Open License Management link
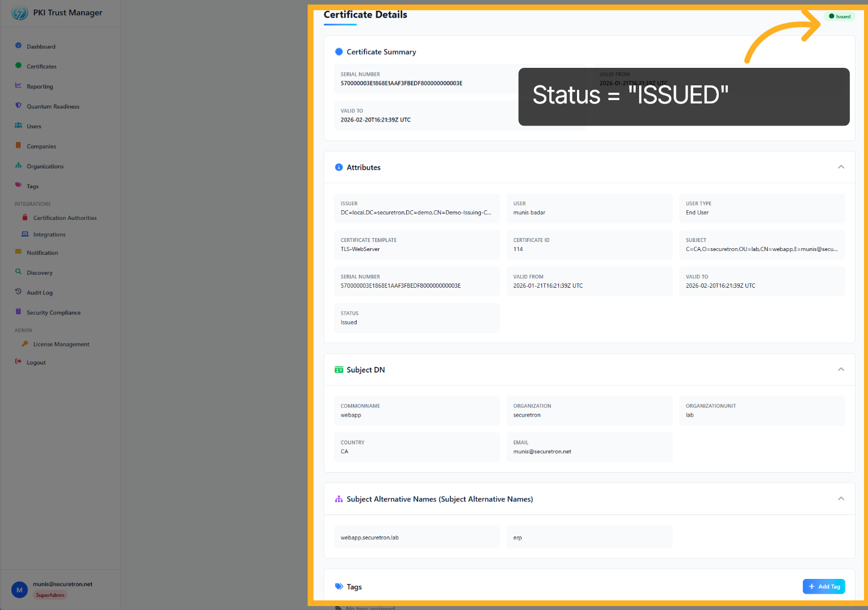Viewport: 868px width, 610px height. coord(62,344)
